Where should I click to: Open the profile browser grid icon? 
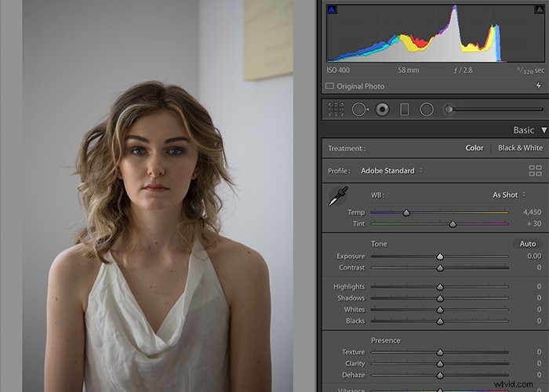tap(535, 171)
